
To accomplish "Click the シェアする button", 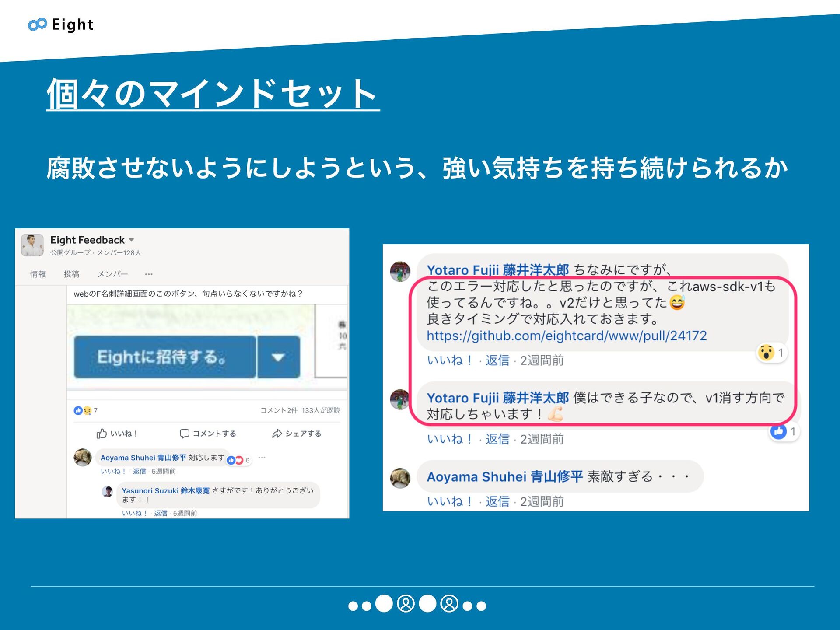I will pyautogui.click(x=297, y=434).
